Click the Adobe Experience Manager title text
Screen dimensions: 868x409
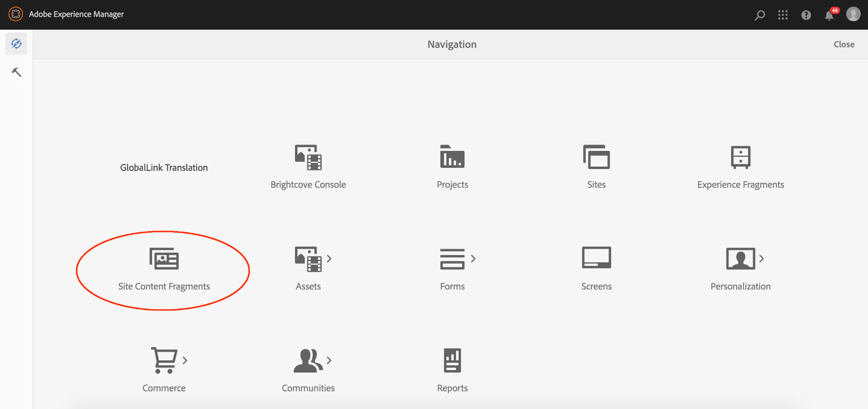coord(76,14)
